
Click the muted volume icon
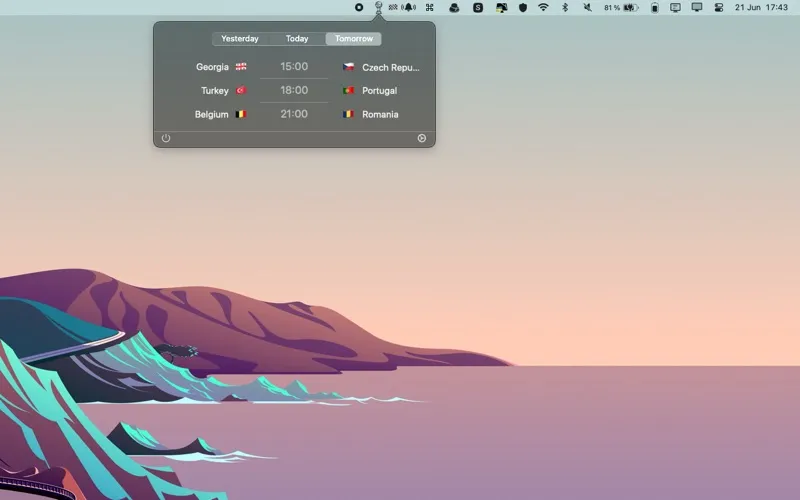point(588,7)
